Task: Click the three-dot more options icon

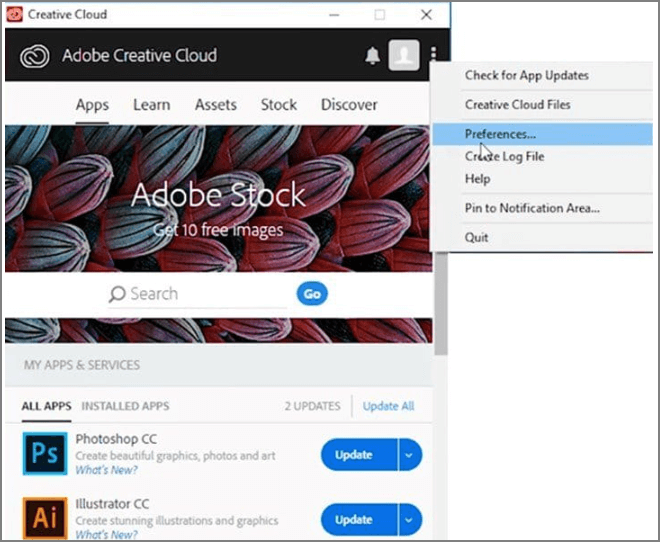Action: pyautogui.click(x=433, y=55)
